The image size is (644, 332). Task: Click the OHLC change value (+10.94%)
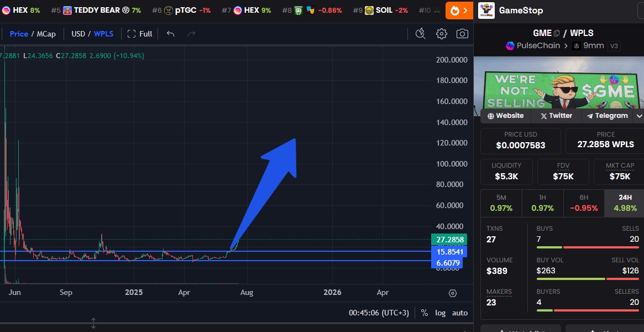click(x=129, y=55)
